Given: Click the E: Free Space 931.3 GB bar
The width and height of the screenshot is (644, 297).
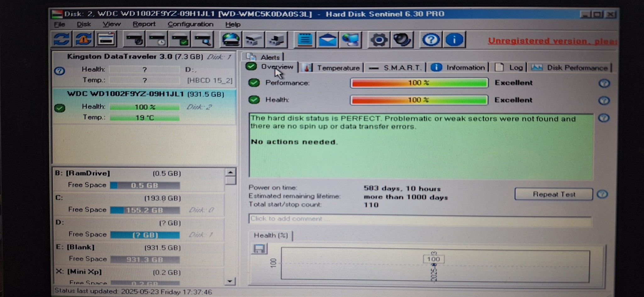Looking at the screenshot, I should point(145,260).
